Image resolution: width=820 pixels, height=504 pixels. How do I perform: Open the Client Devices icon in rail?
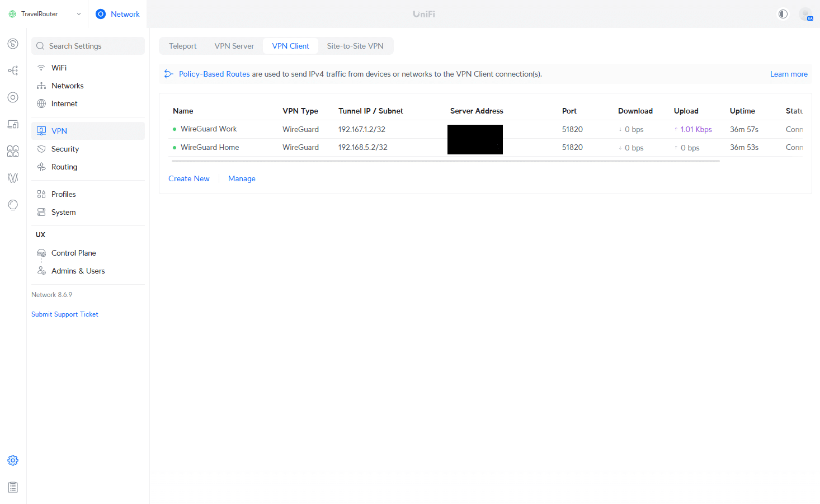click(x=13, y=124)
